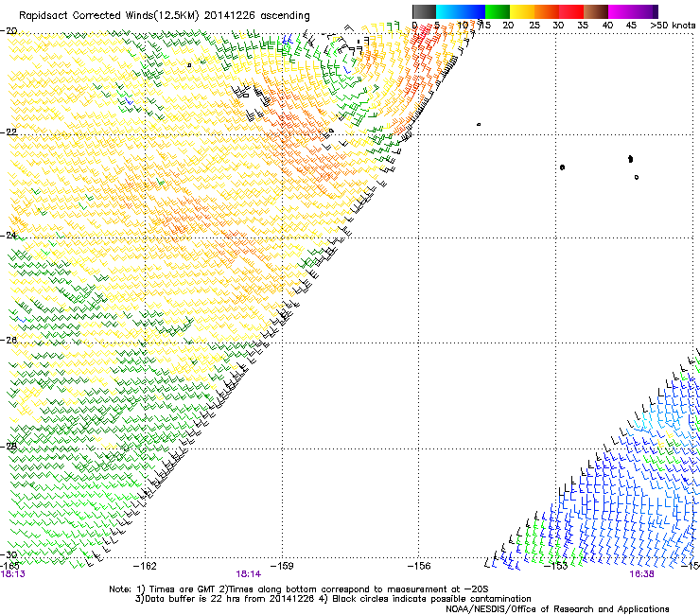Viewport: 700px width, 615px height.
Task: Click the cyan segment of the wind scale
Action: 448,11
